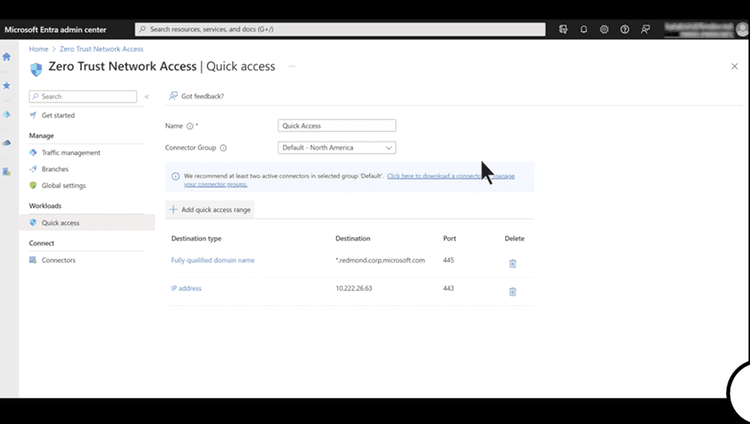Open Connectors under the Connect section
This screenshot has width=750, height=424.
(x=58, y=260)
